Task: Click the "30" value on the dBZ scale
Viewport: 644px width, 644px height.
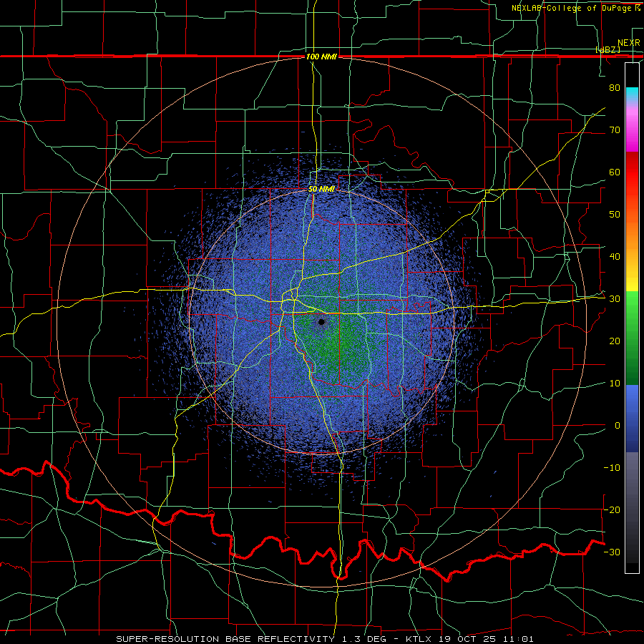Action: [x=615, y=299]
